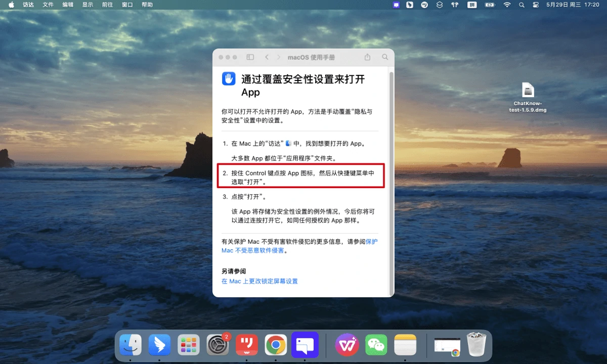Toggle the sidebar in the macOS 使用手册 window

click(250, 58)
